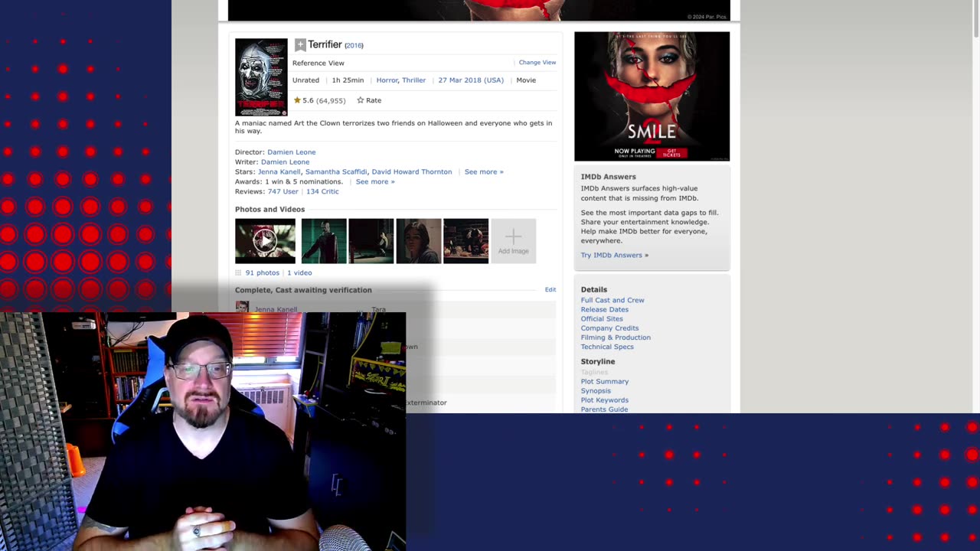Add Terrifier to watchlist via plus icon
The image size is (980, 551).
[x=300, y=45]
